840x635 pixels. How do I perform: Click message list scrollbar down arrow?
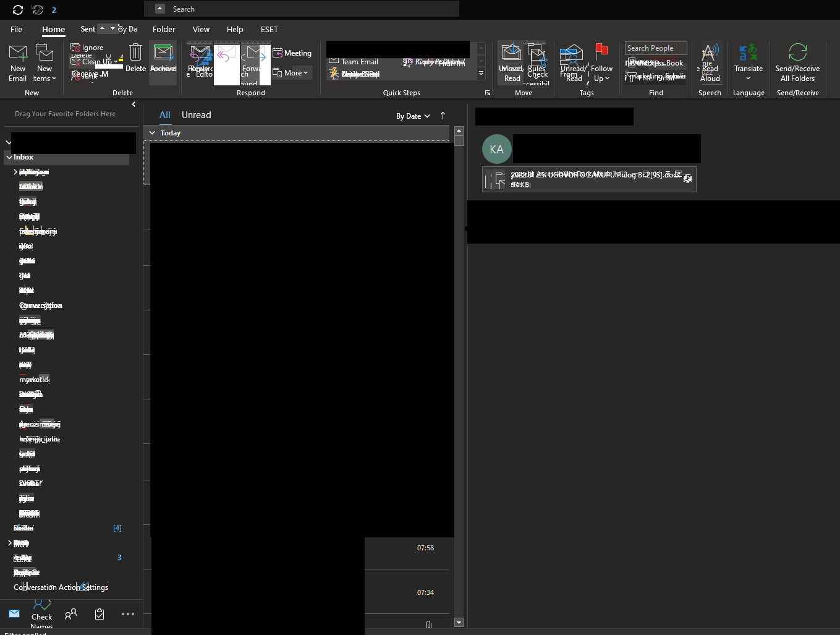coord(459,622)
